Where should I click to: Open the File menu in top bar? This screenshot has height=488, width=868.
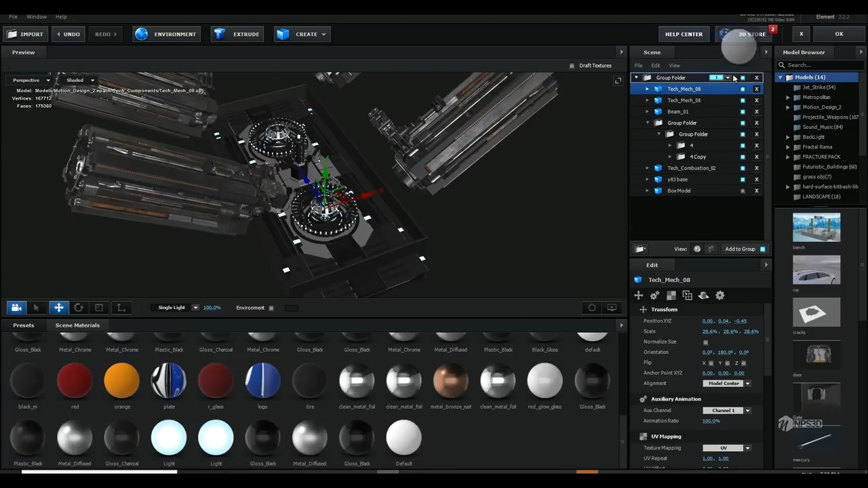coord(13,16)
